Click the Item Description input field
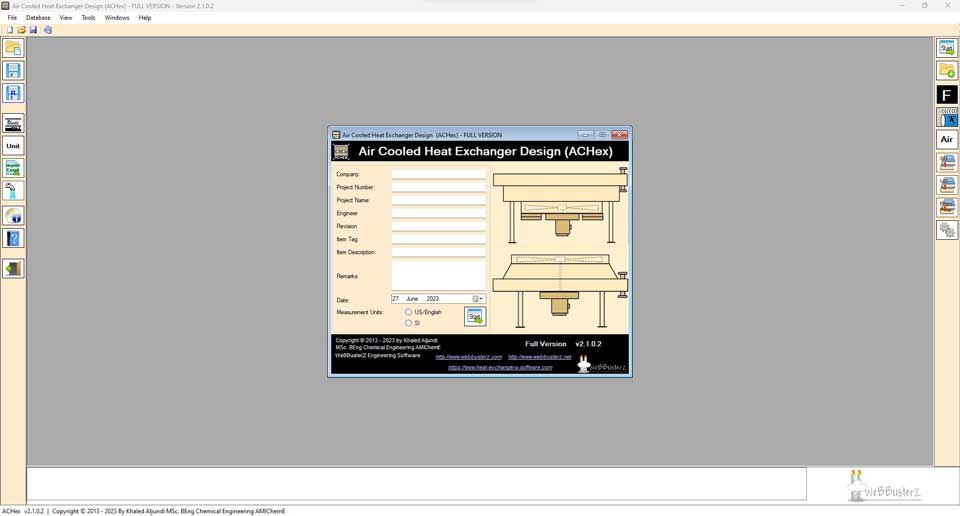The width and height of the screenshot is (960, 516). (438, 252)
